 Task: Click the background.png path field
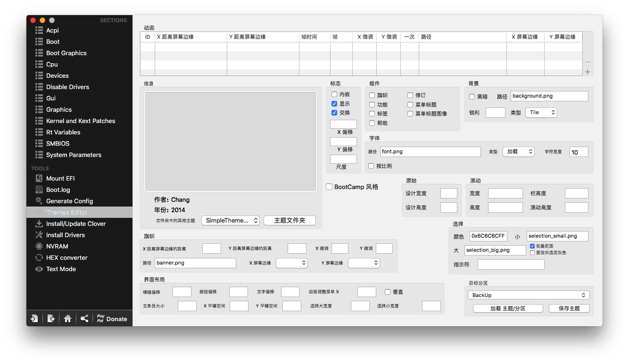(x=549, y=96)
